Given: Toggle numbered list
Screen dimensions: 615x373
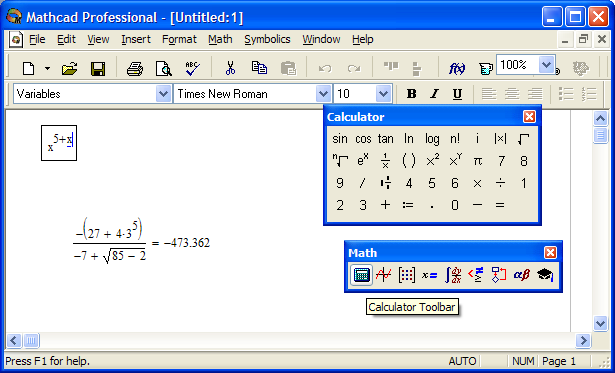Looking at the screenshot, I should (589, 94).
